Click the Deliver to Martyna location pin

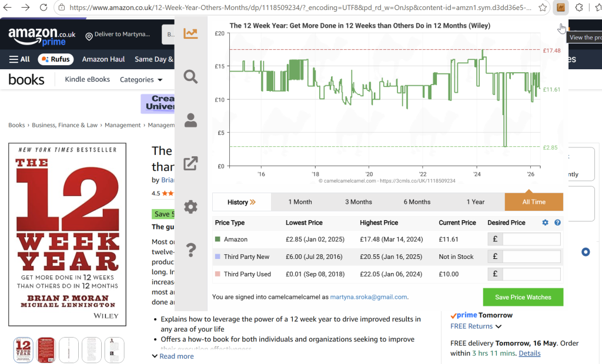point(89,36)
